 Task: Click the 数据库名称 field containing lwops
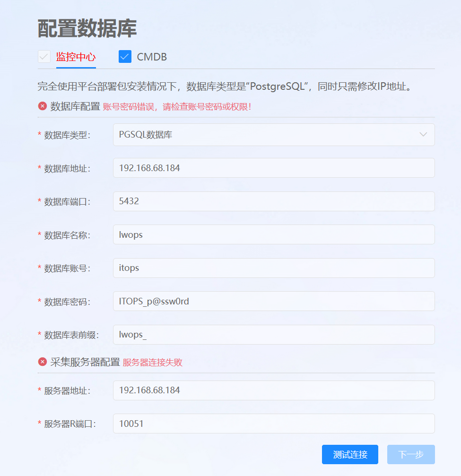(x=274, y=234)
